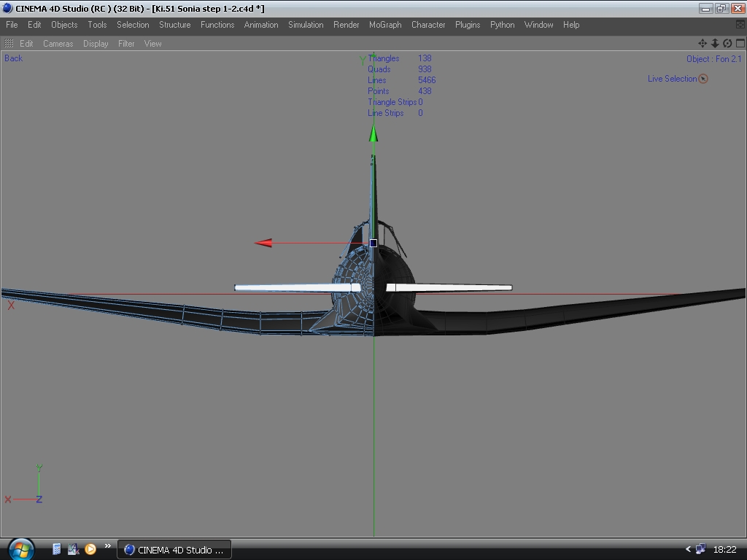Viewport: 747px width, 560px height.
Task: Toggle the active viewport maximize icon
Action: point(740,44)
